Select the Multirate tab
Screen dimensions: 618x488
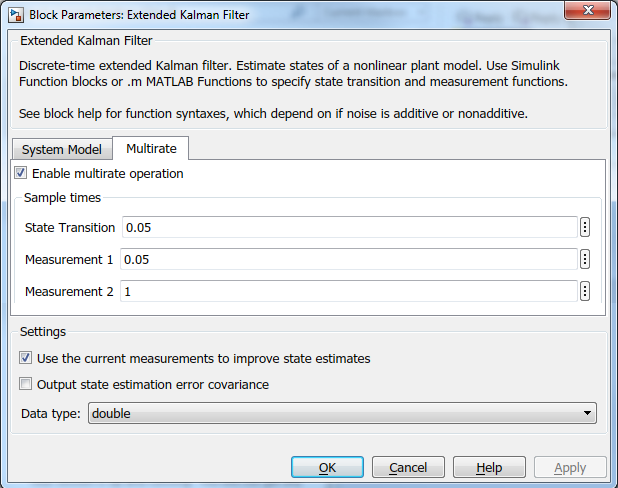click(x=151, y=149)
